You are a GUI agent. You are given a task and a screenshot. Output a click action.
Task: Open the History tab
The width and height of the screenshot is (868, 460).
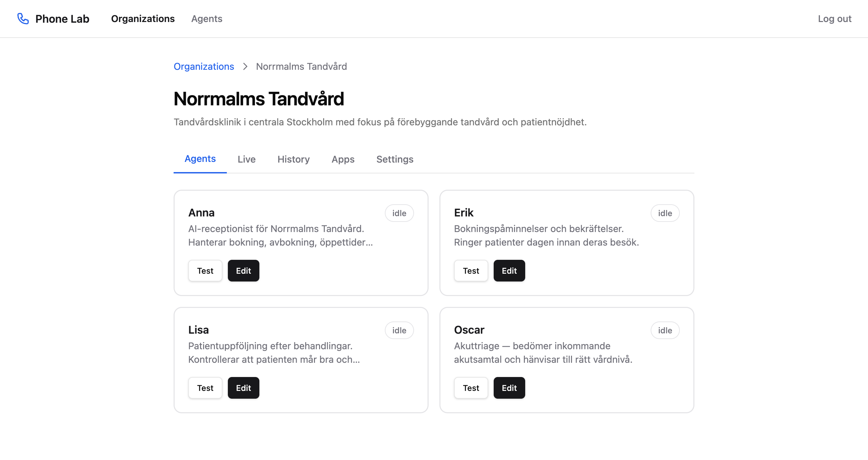(x=293, y=159)
